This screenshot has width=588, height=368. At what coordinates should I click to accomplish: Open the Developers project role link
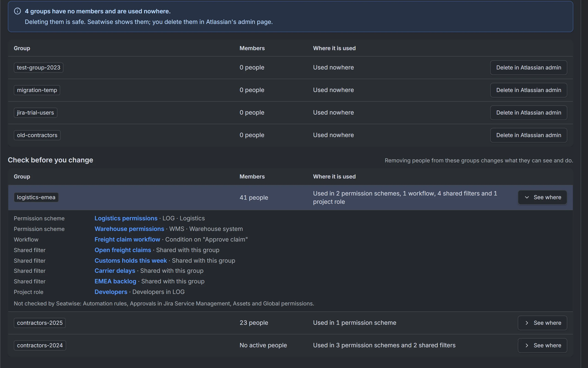(111, 292)
